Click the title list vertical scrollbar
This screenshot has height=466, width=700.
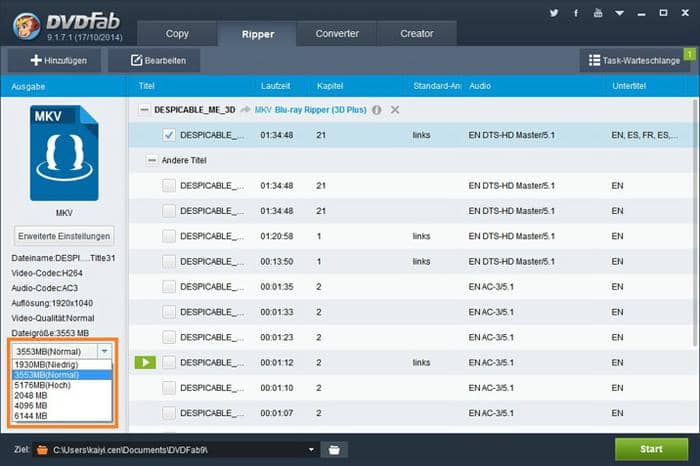point(694,223)
